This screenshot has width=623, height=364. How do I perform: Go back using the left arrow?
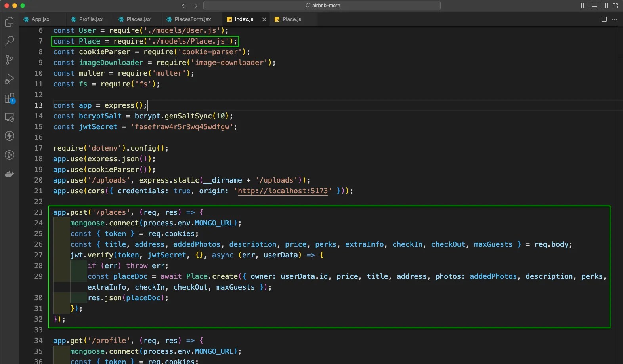184,6
